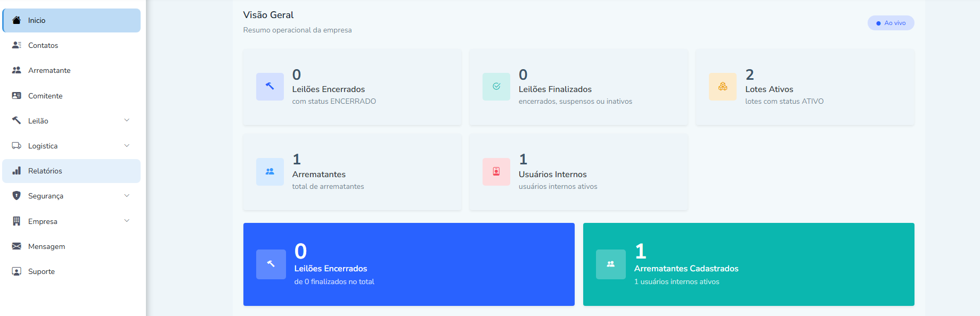Click the bar chart icon beside Relatórios

coord(17,171)
